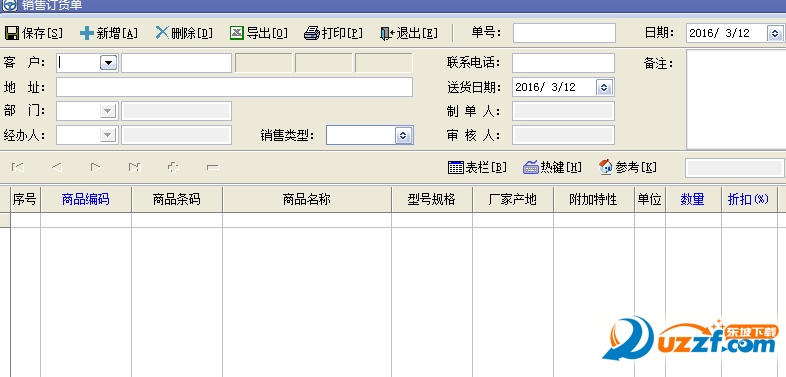Click the add row plus icon
This screenshot has width=786, height=377.
[173, 167]
